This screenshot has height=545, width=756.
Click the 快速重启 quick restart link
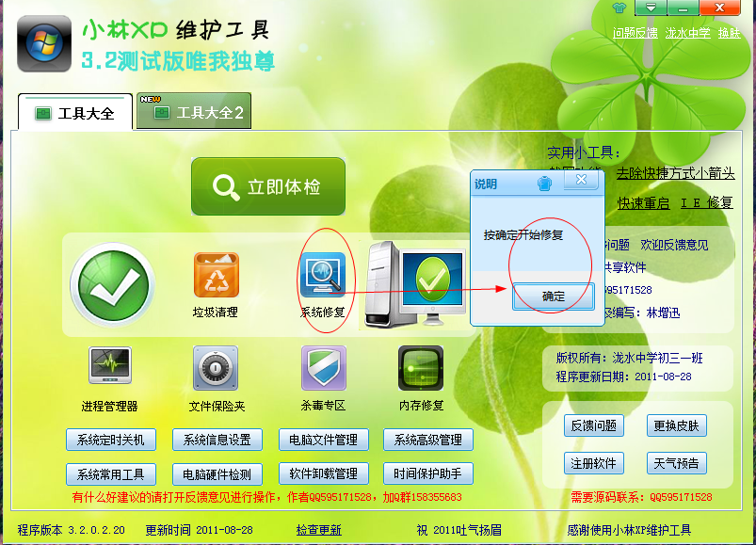point(643,202)
